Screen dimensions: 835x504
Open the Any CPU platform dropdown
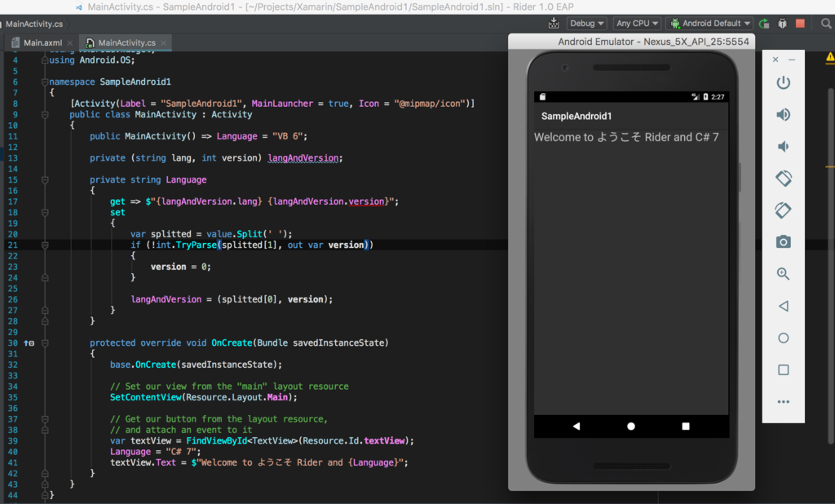(x=637, y=24)
